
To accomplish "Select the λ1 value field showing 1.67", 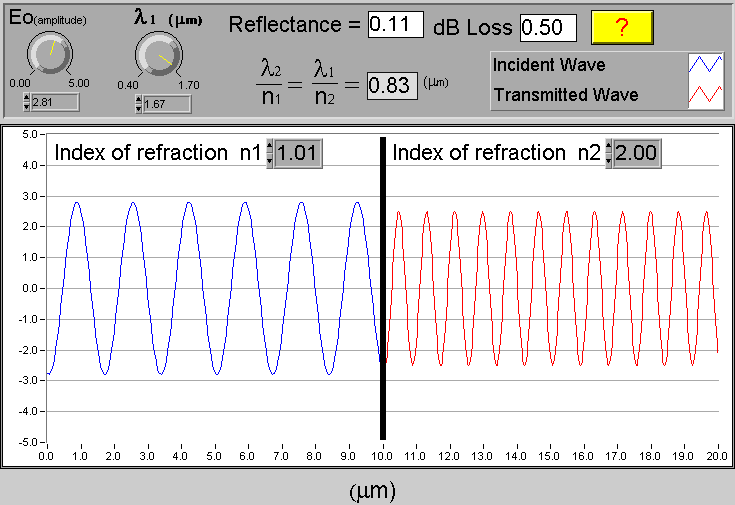I will click(166, 103).
